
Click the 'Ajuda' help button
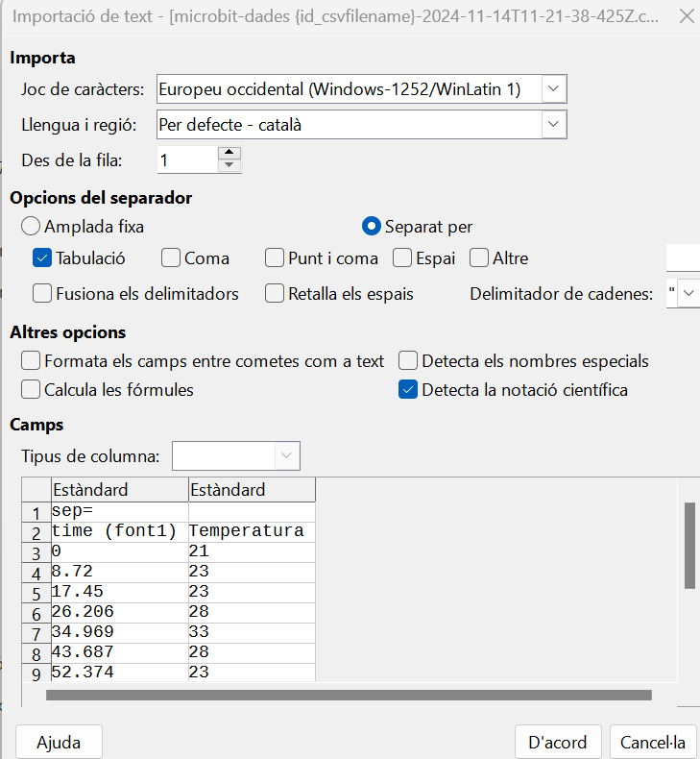click(x=59, y=742)
